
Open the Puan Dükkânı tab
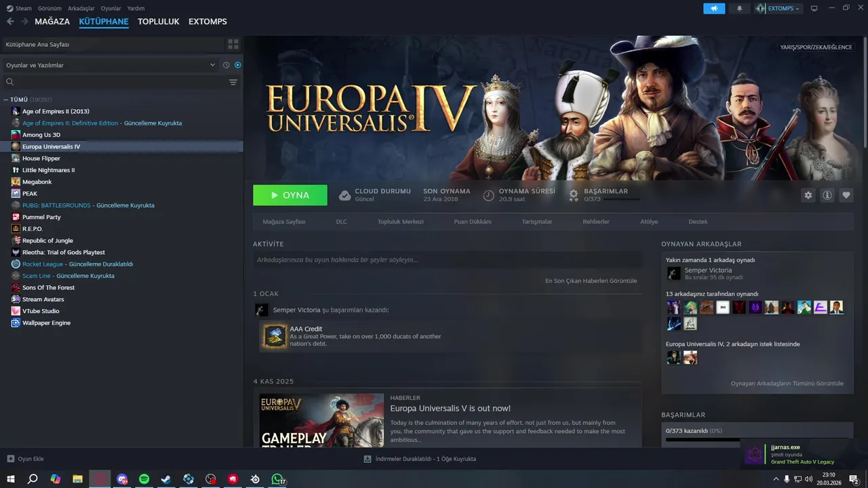(473, 222)
